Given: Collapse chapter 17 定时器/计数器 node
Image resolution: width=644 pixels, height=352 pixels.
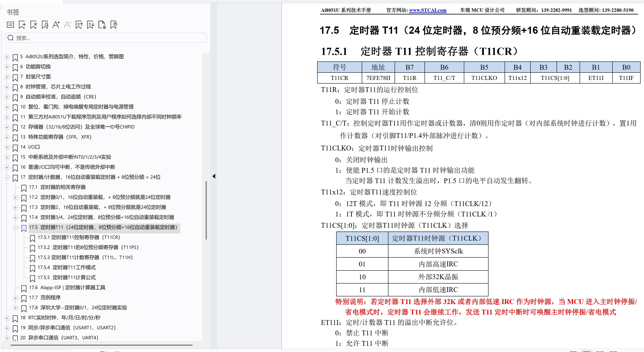Looking at the screenshot, I should [x=7, y=177].
